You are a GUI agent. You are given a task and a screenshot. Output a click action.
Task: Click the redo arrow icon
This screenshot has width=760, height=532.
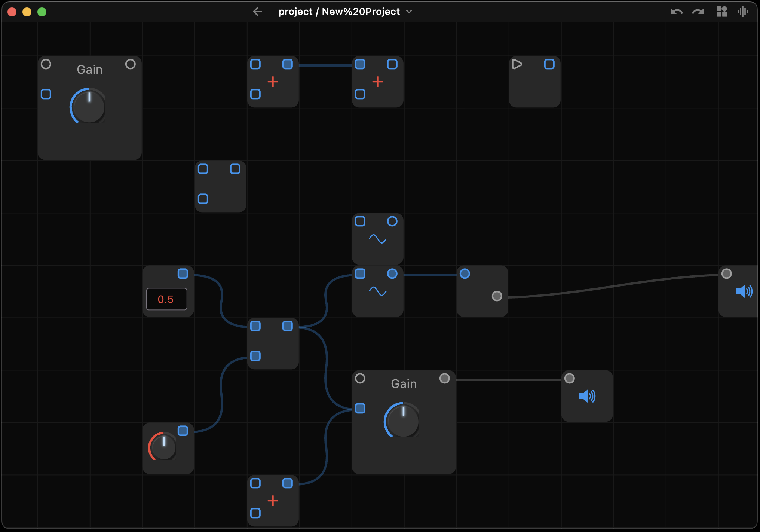tap(698, 12)
